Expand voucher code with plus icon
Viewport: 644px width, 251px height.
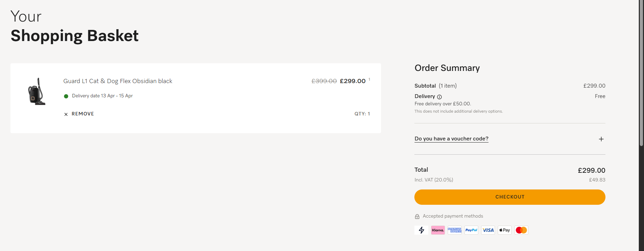[x=601, y=139]
